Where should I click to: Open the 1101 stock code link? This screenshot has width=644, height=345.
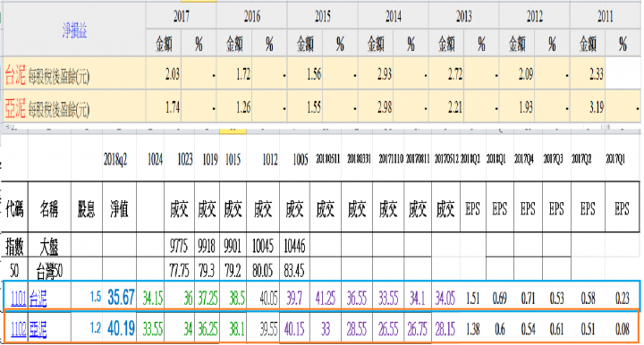18,299
